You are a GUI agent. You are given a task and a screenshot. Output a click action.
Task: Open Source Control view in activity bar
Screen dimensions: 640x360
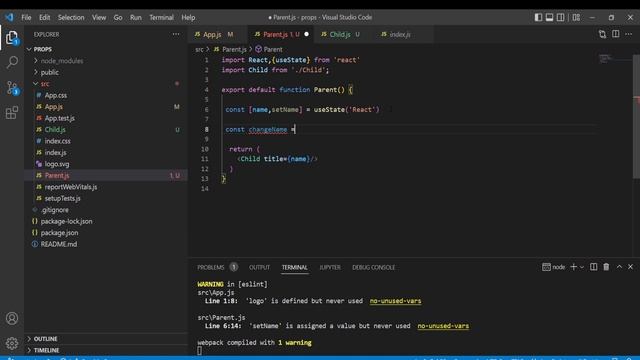(x=12, y=88)
